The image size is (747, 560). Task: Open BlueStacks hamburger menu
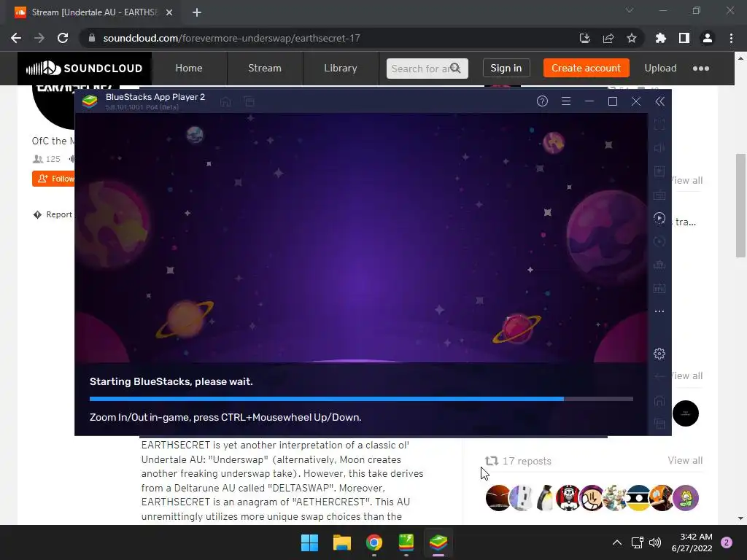pos(566,101)
